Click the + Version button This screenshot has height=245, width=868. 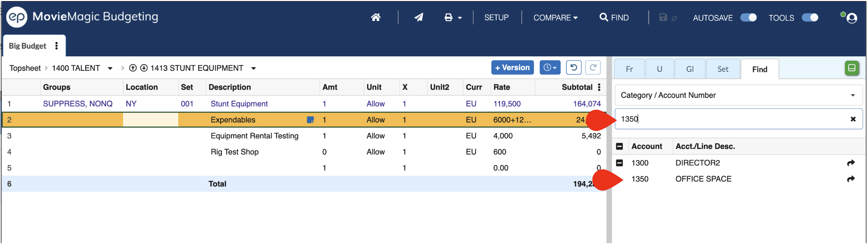tap(512, 68)
